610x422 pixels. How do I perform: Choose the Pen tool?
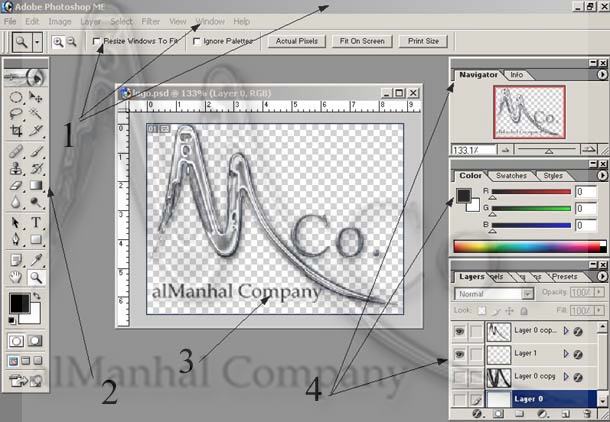[x=16, y=239]
